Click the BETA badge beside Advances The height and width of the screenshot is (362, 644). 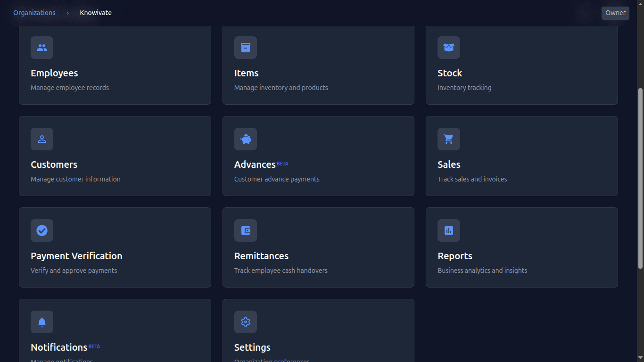tap(282, 164)
